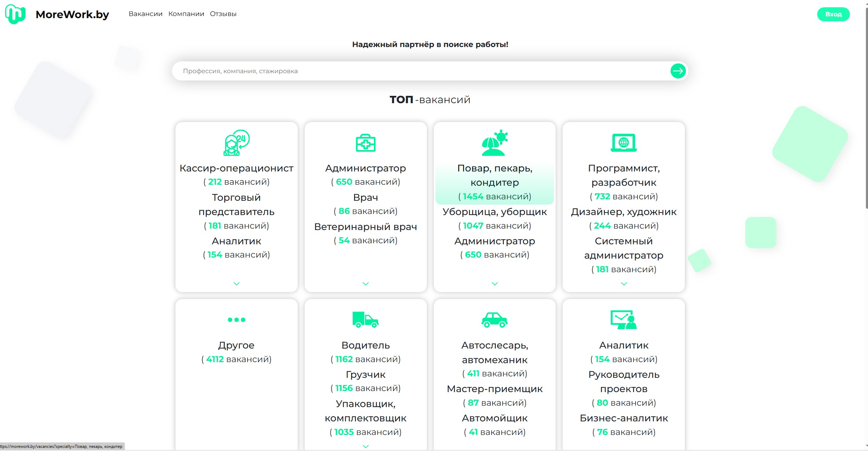Click the green search arrow button
868x451 pixels.
point(678,71)
